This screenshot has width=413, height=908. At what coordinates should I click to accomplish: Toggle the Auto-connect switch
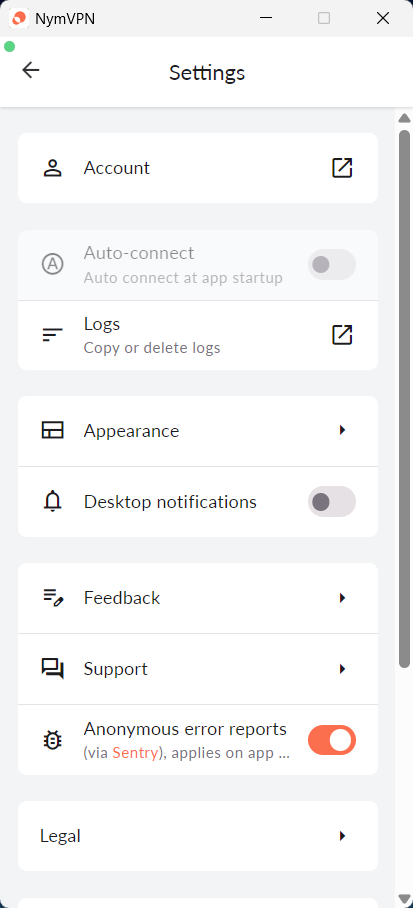coord(332,265)
